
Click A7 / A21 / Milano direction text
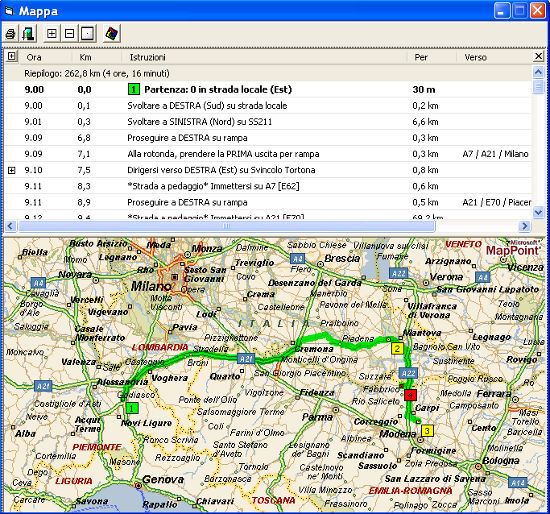(x=495, y=154)
